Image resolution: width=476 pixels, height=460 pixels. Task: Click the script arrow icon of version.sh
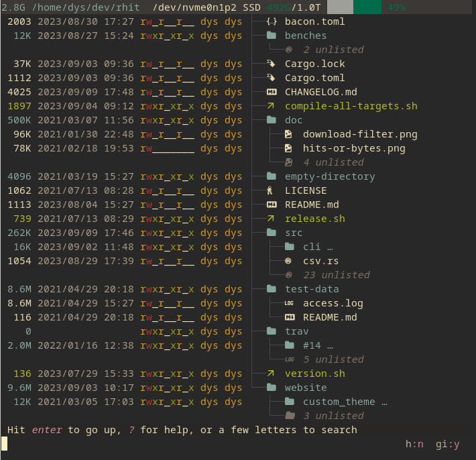point(270,373)
